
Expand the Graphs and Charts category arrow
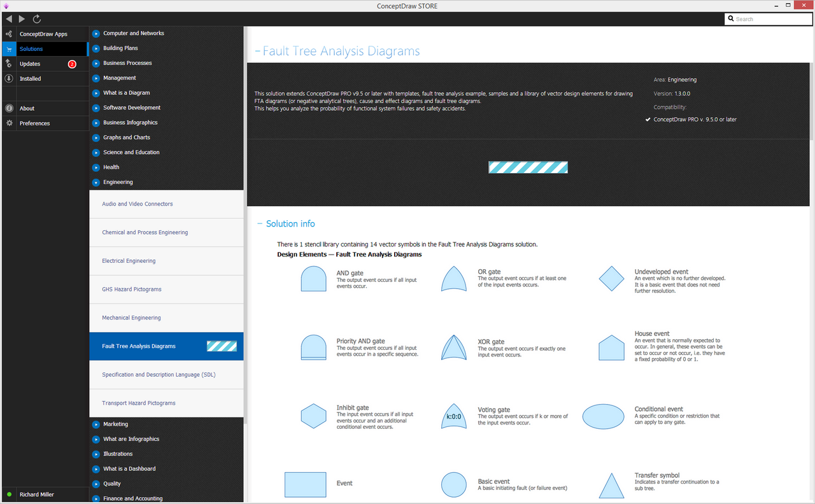point(96,137)
